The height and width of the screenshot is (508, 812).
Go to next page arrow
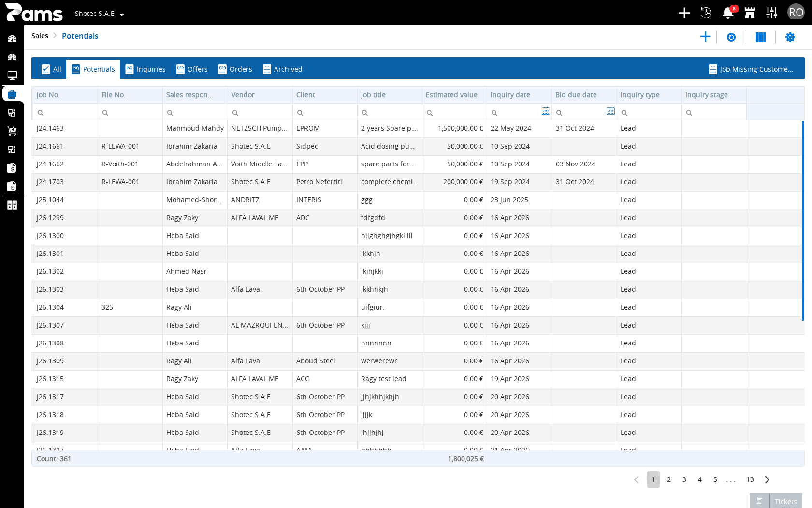coord(767,479)
